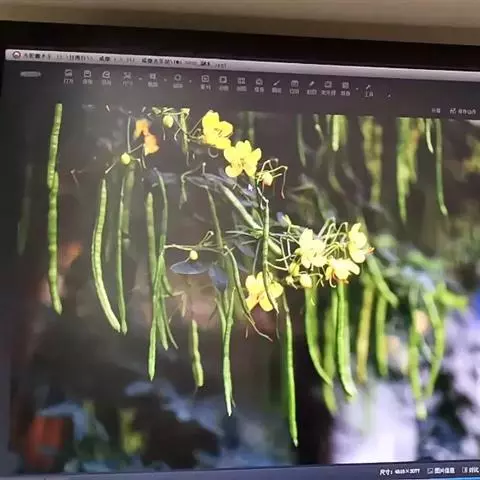Image resolution: width=480 pixels, height=480 pixels.
Task: Expand the dropdown arrow beside 裁剪
Action: tap(165, 80)
